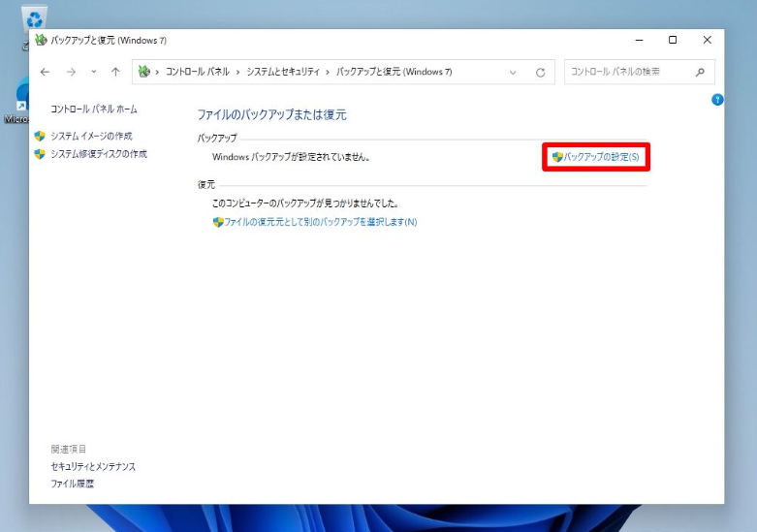Click shield icon of restore backup link
The image size is (757, 532).
tap(218, 222)
